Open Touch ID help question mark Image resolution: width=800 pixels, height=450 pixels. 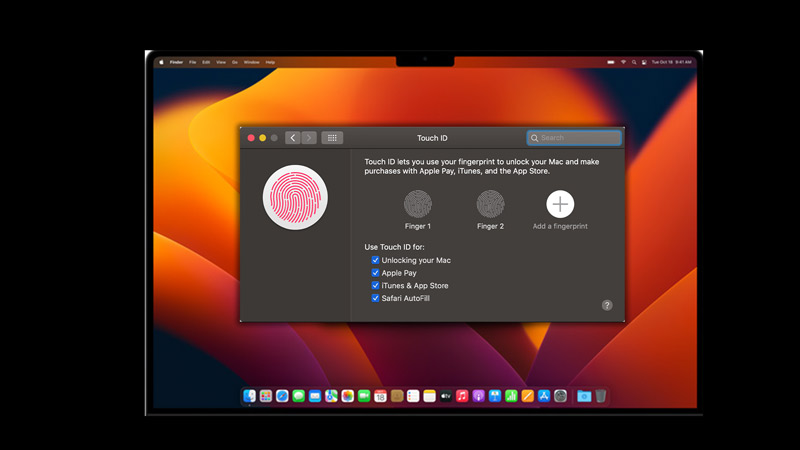[607, 305]
